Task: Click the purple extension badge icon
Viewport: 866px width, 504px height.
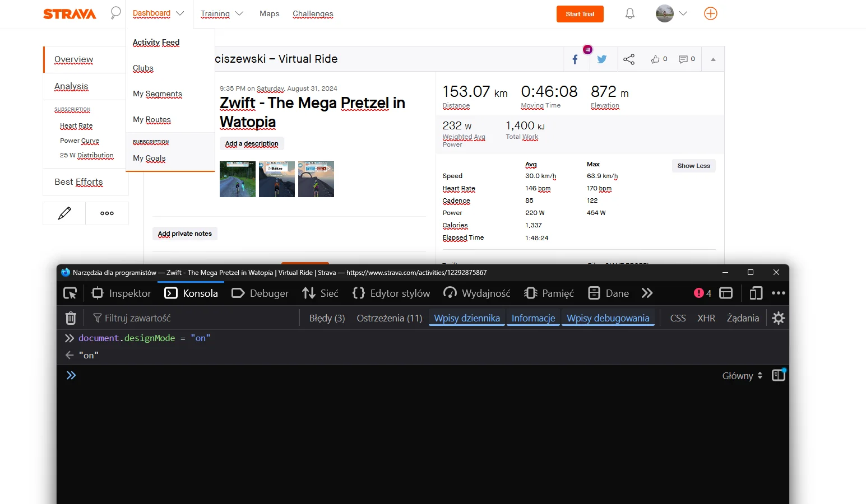Action: (x=587, y=50)
